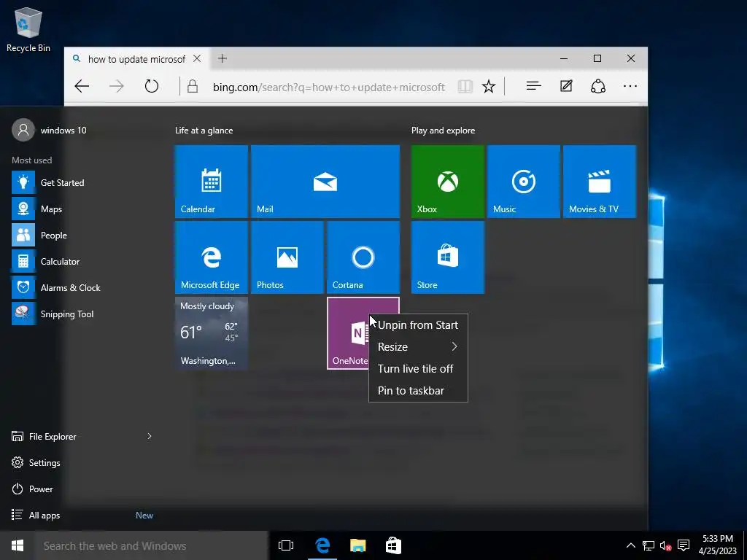
Task: Focus the Search the web and Windows box
Action: 151,545
